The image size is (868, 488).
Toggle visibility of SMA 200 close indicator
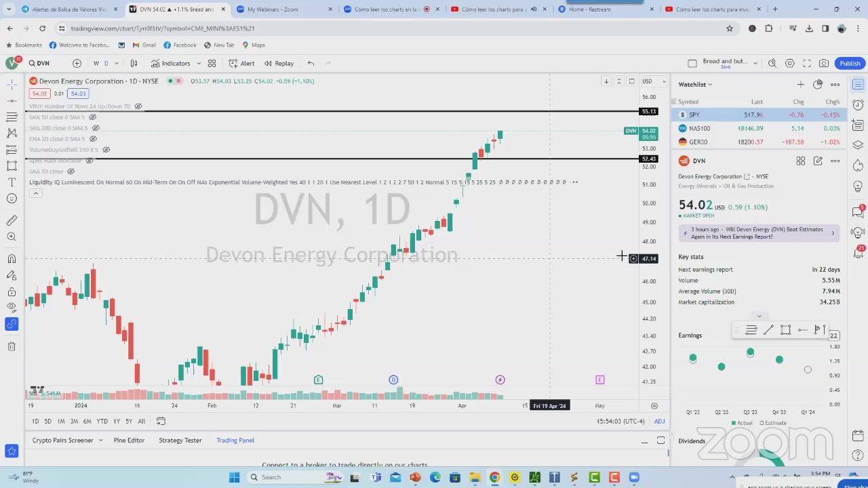tap(96, 128)
